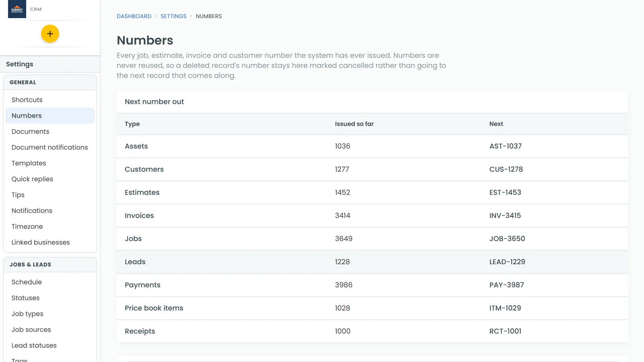Screen dimensions: 644x362
Task: Select the Price book items row label
Action: [154, 308]
